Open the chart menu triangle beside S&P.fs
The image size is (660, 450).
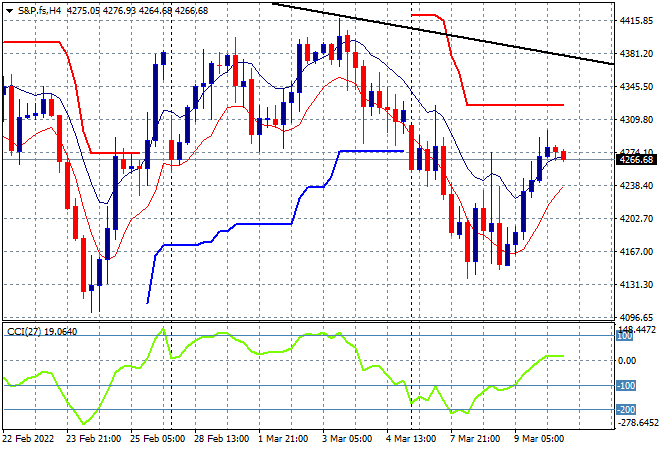tap(9, 11)
